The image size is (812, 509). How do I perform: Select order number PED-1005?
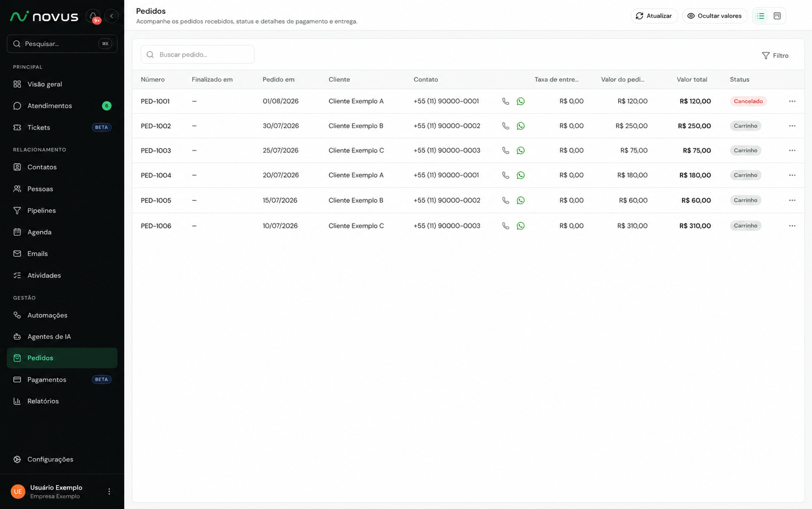(156, 200)
